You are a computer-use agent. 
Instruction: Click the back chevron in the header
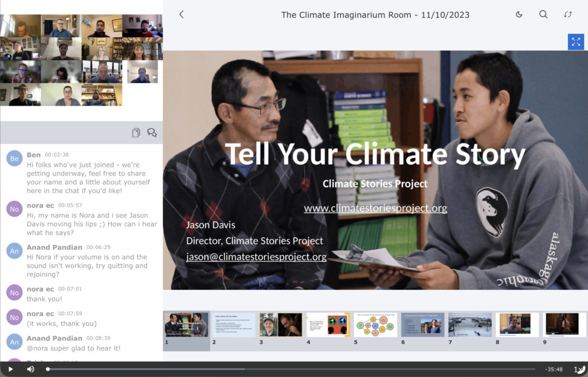tap(181, 14)
